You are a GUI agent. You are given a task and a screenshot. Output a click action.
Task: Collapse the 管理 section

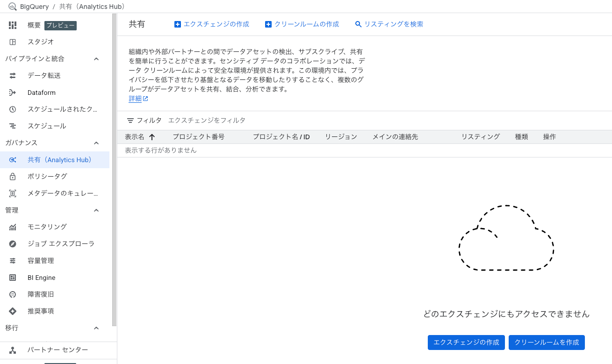coord(96,210)
